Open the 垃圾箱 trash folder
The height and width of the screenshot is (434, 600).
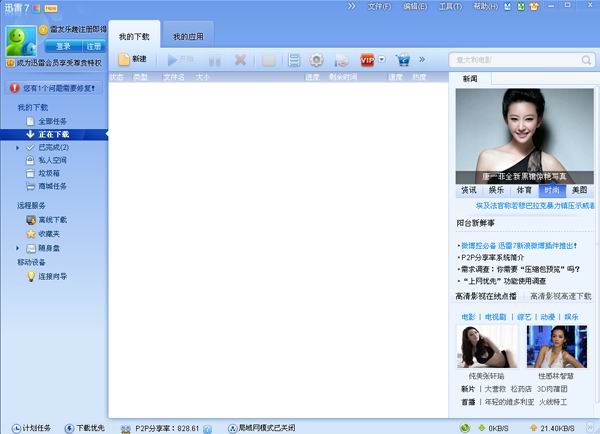(x=52, y=172)
